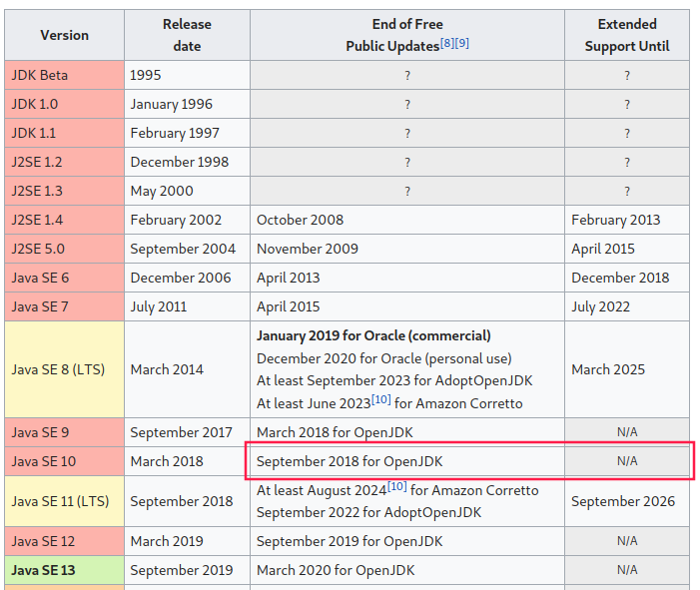Click December 2020 for Oracle (personal use)
The width and height of the screenshot is (700, 590).
pos(383,358)
